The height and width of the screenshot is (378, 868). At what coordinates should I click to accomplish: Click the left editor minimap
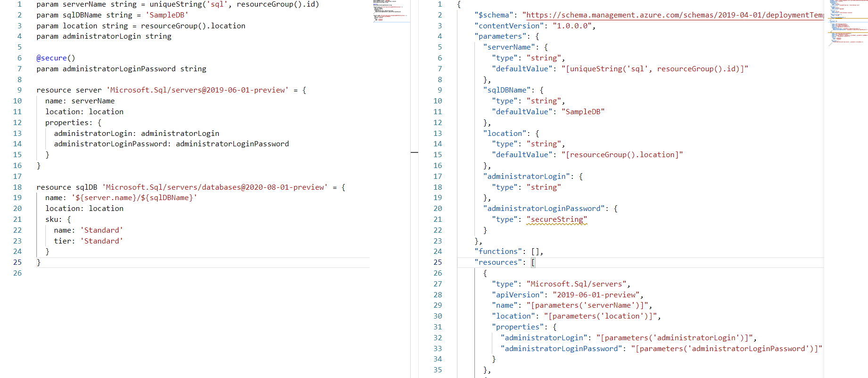[392, 11]
